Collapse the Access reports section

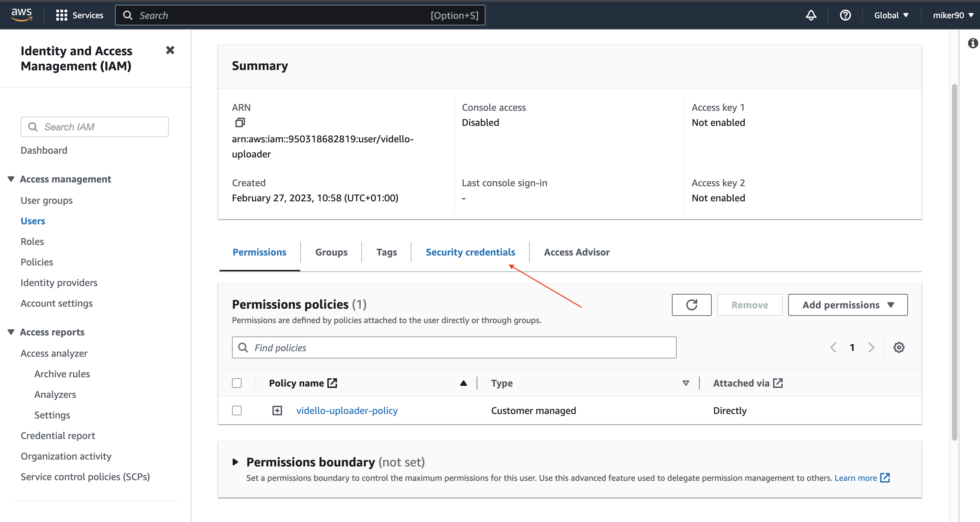(x=11, y=332)
